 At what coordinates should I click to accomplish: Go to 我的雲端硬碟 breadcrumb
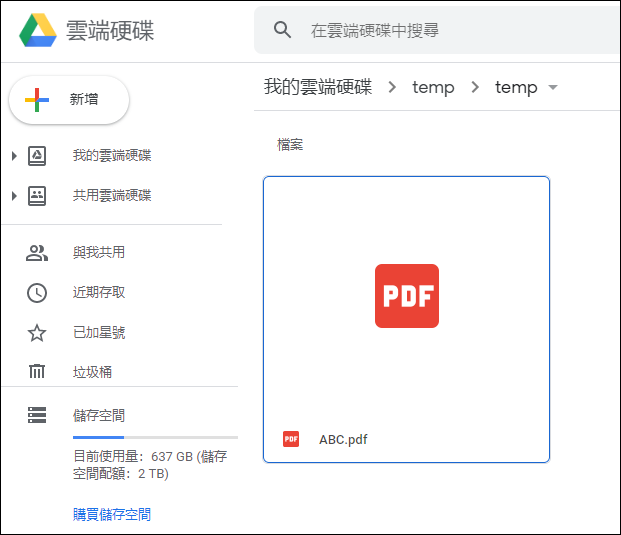coord(318,87)
